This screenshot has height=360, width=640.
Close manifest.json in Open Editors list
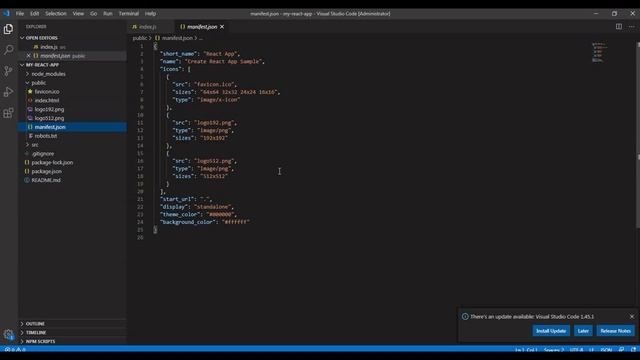pyautogui.click(x=28, y=56)
